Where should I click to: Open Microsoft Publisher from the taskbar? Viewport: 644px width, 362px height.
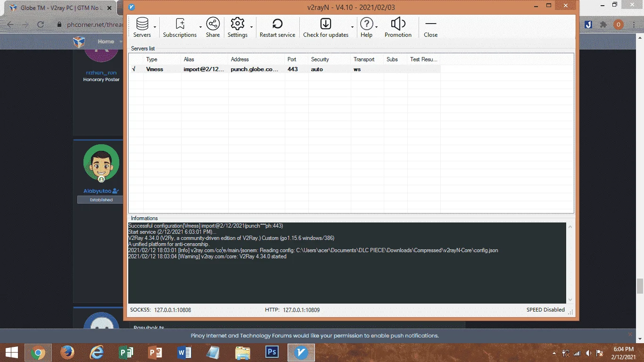coord(126,353)
